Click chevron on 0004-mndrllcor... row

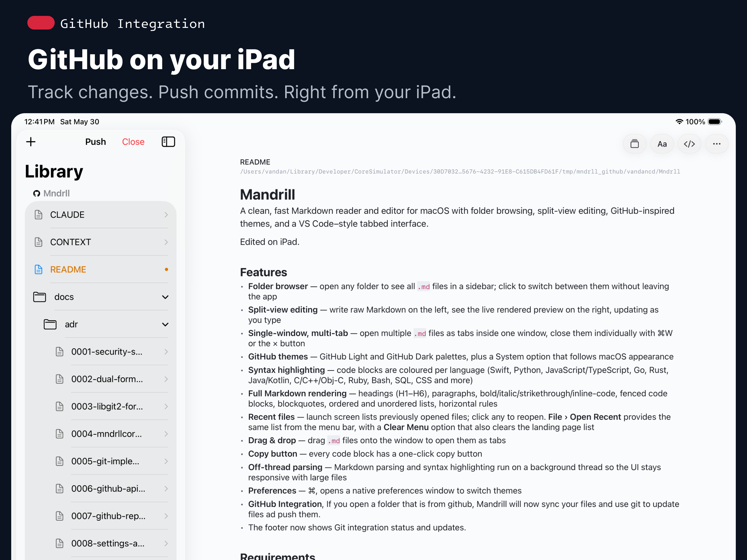point(166,434)
